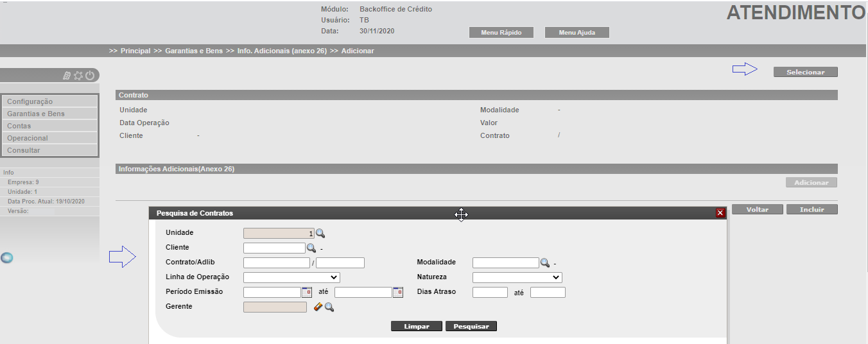Click Backoffice de Crédito module text
Viewport: 868px width, 344px height.
tap(396, 10)
